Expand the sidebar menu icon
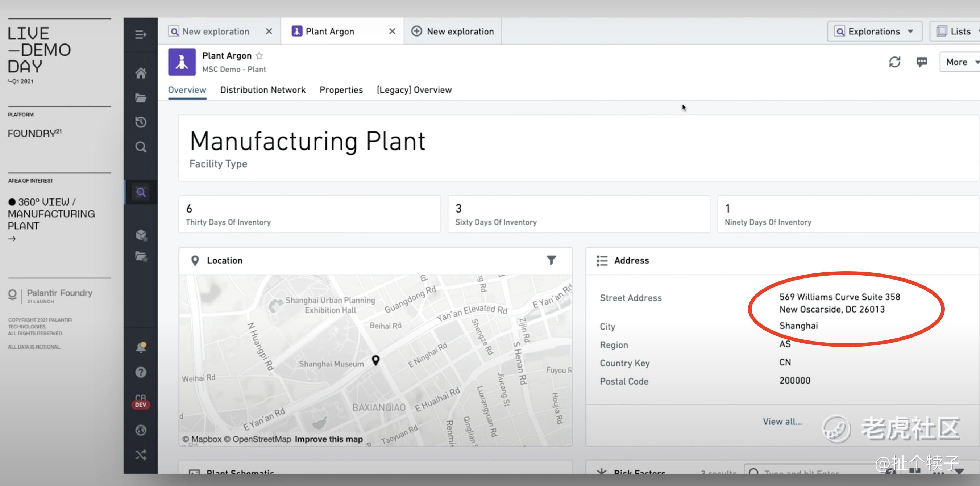 140,35
